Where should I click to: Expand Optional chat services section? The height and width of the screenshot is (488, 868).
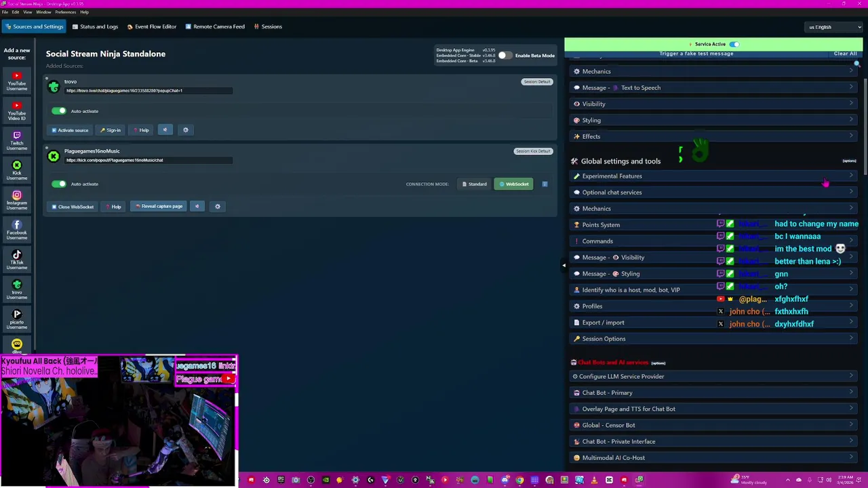pyautogui.click(x=713, y=192)
